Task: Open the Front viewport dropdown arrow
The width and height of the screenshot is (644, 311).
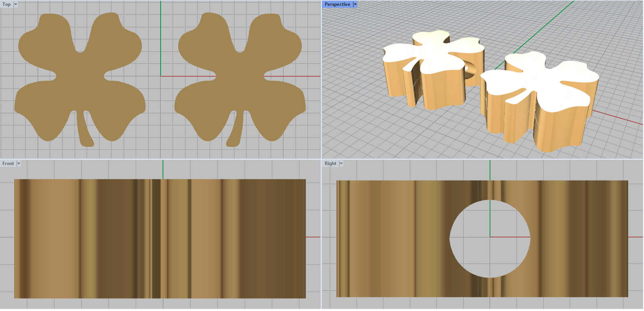Action: (19, 164)
